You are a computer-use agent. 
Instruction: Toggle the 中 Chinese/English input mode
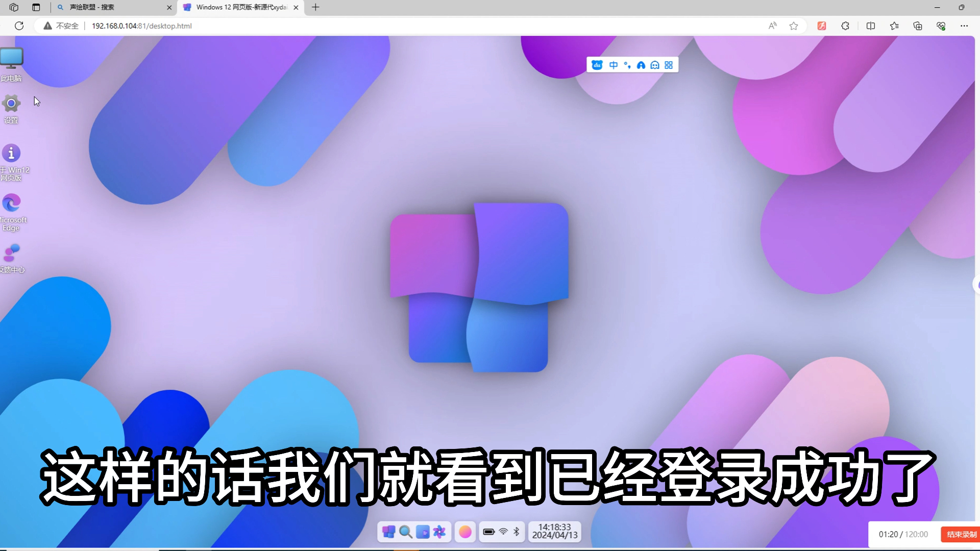pos(614,65)
